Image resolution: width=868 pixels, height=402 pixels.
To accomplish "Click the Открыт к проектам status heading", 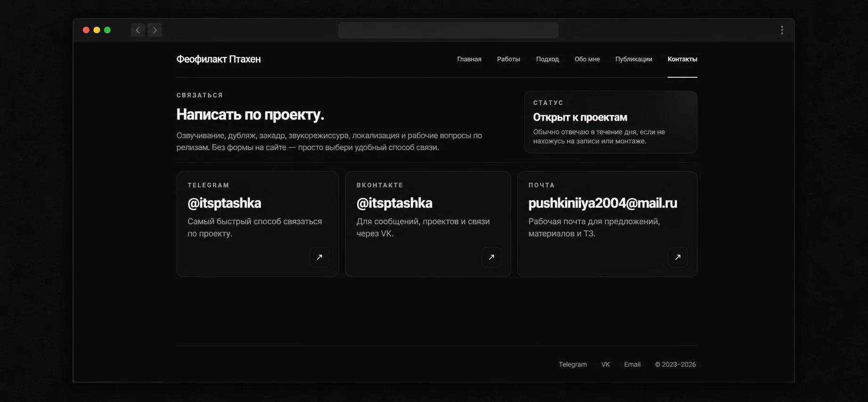I will tap(580, 117).
